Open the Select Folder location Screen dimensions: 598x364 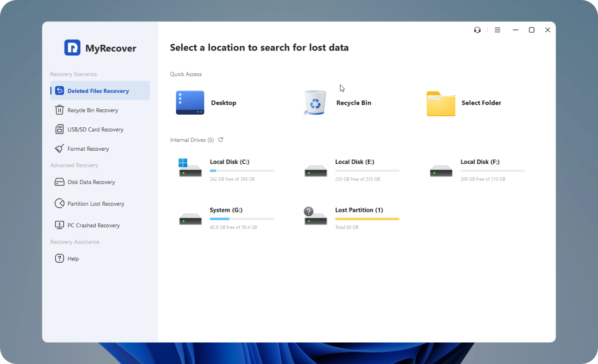pos(441,103)
